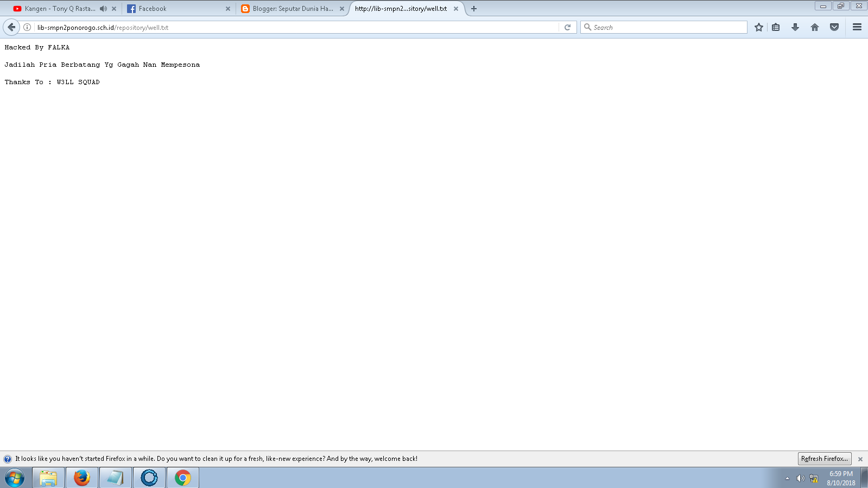
Task: Open the downloads arrow icon
Action: pos(795,27)
